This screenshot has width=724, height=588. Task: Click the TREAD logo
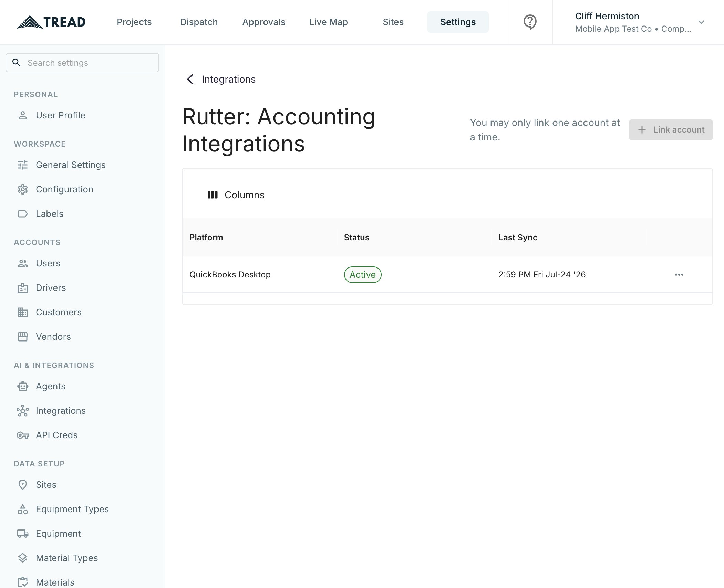51,22
